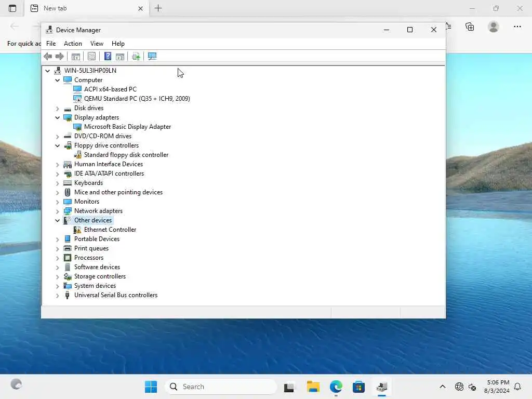Select the New tab browser tab
The width and height of the screenshot is (532, 399).
tap(86, 8)
